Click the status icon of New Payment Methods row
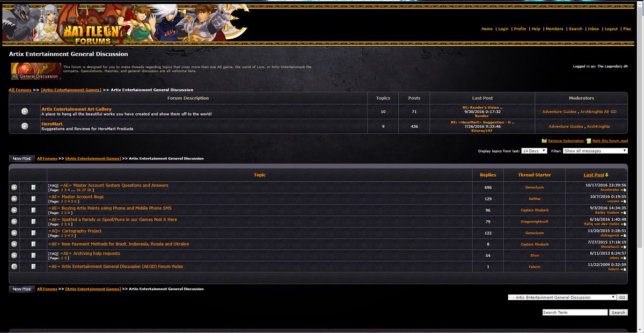Viewport: 644px width, 333px height. (14, 244)
